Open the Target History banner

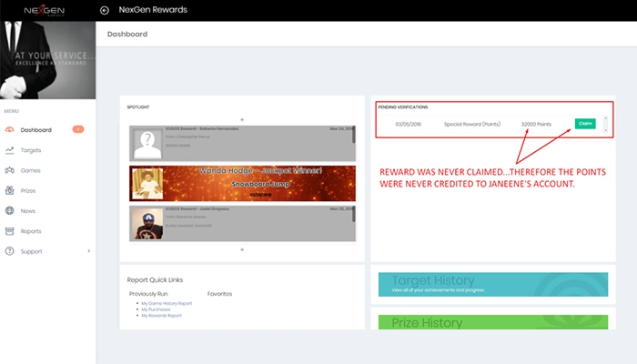[492, 284]
